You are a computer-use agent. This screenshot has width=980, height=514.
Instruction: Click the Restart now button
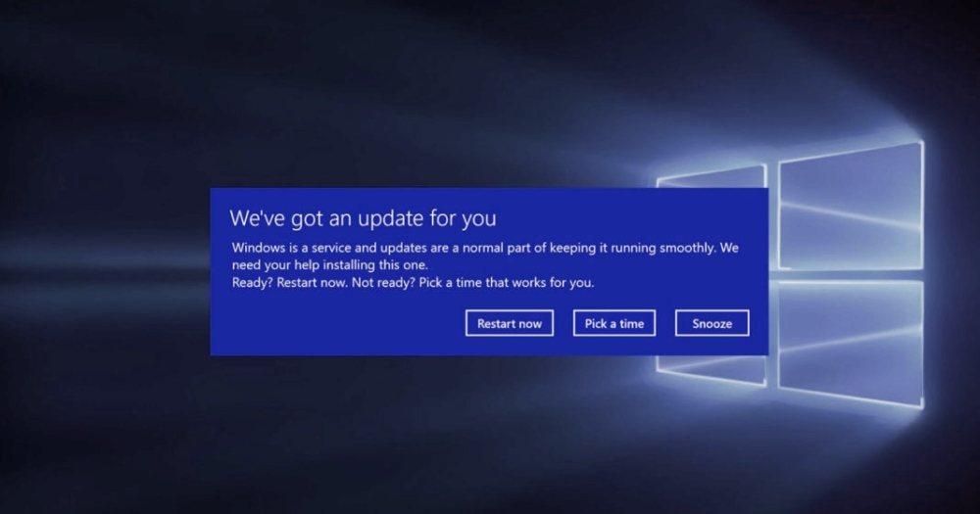[510, 323]
